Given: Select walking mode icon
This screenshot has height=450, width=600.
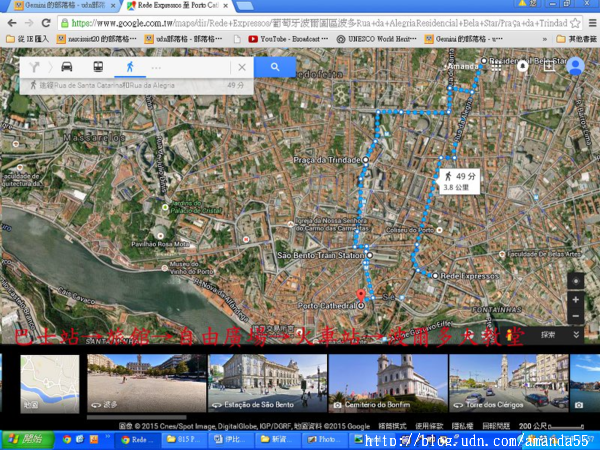Looking at the screenshot, I should pos(130,67).
